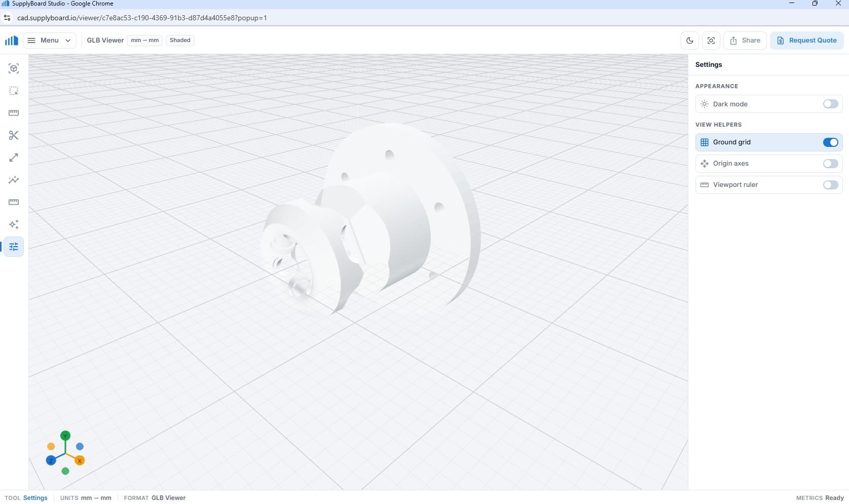The image size is (849, 504).
Task: Select the diagonal arrow dimension tool
Action: click(14, 158)
